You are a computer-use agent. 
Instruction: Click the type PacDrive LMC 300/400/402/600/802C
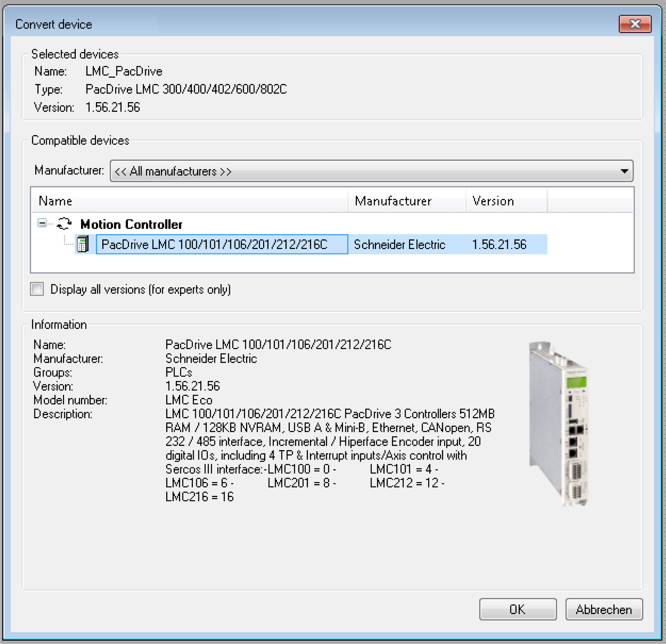point(186,89)
